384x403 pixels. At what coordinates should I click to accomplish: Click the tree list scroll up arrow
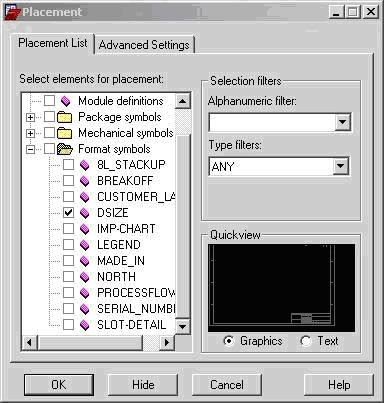tap(182, 101)
